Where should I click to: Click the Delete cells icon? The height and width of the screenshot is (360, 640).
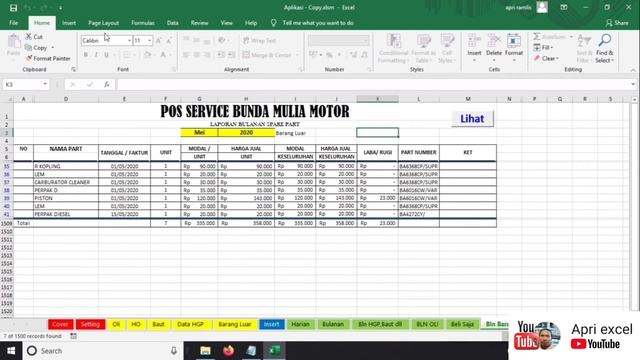(494, 41)
